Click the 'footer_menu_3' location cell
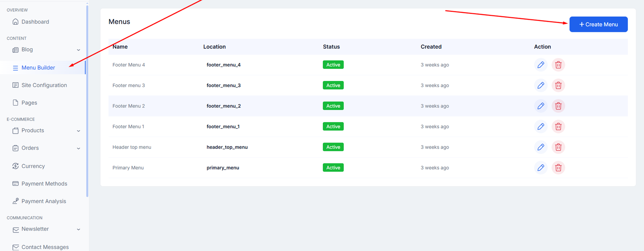 pyautogui.click(x=224, y=85)
